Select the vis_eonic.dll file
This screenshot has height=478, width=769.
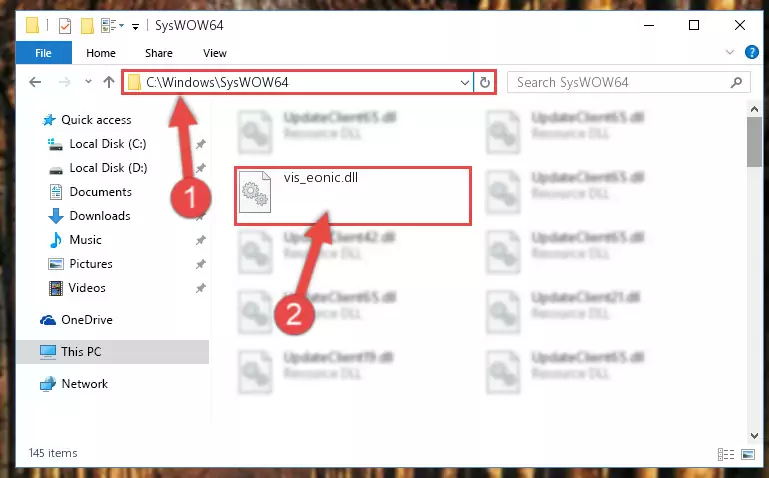tap(353, 196)
